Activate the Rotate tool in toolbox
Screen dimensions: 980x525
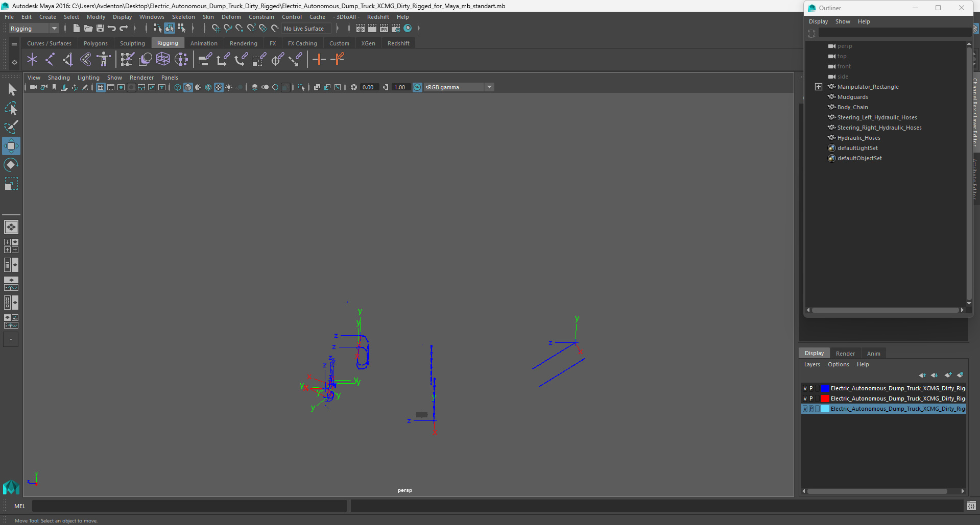pos(11,165)
